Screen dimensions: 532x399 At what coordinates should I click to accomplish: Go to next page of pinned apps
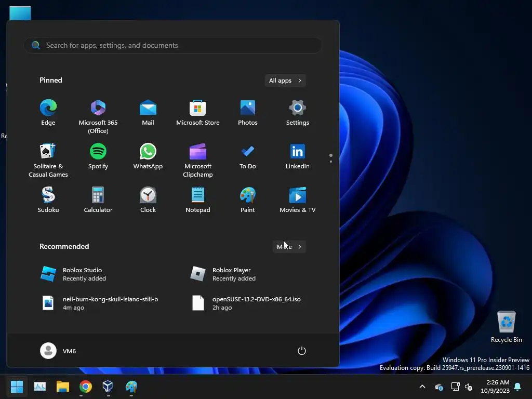pos(331,162)
